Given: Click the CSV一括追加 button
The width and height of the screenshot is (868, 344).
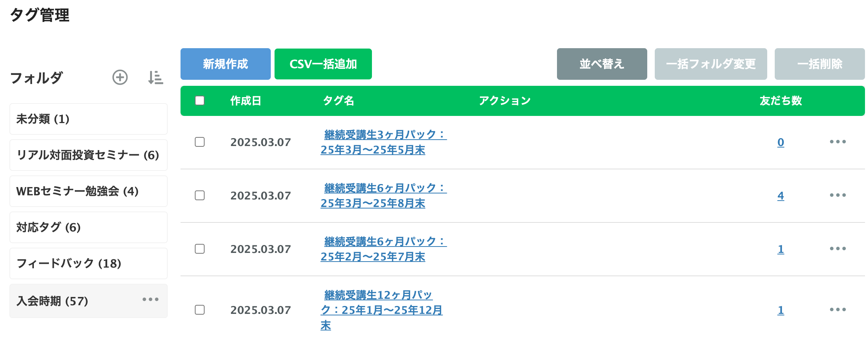Looking at the screenshot, I should click(x=323, y=64).
